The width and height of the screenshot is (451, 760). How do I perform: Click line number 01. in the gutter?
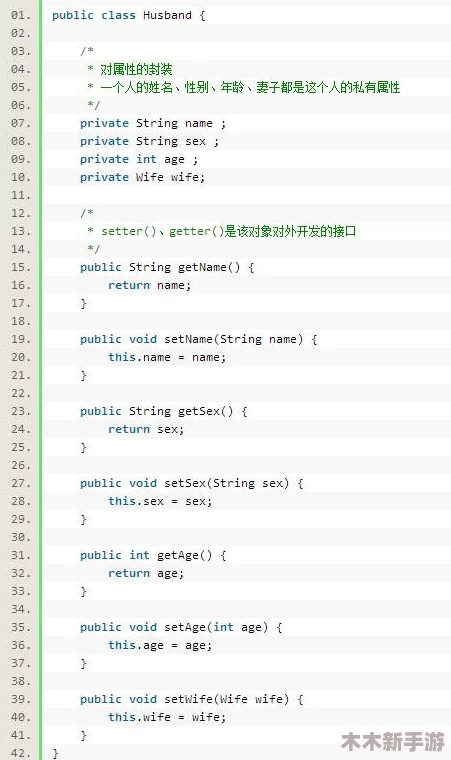(21, 16)
